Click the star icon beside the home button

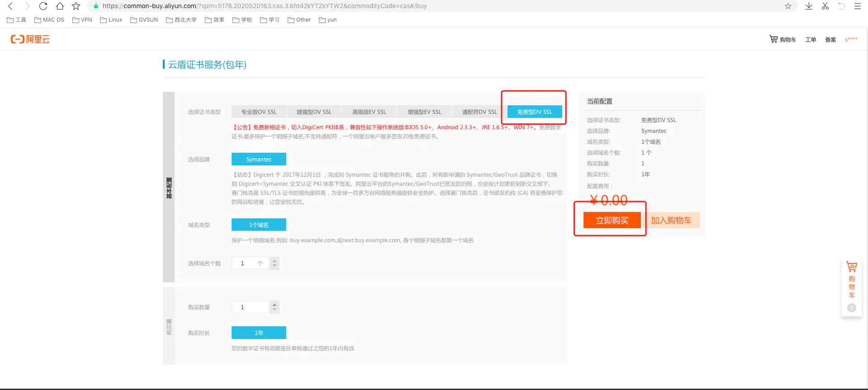pyautogui.click(x=76, y=6)
